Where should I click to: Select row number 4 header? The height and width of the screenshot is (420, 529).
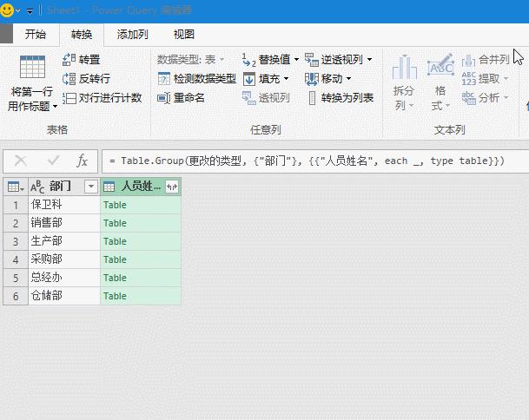pos(16,259)
